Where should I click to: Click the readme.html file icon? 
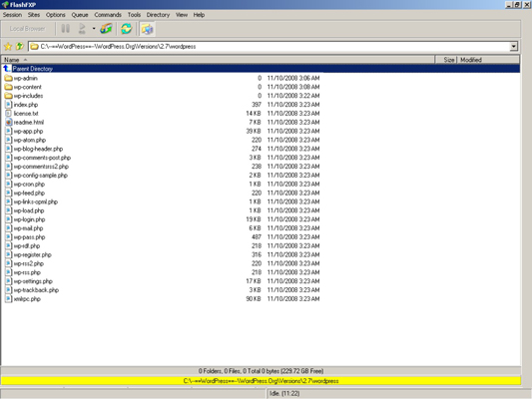coord(8,122)
